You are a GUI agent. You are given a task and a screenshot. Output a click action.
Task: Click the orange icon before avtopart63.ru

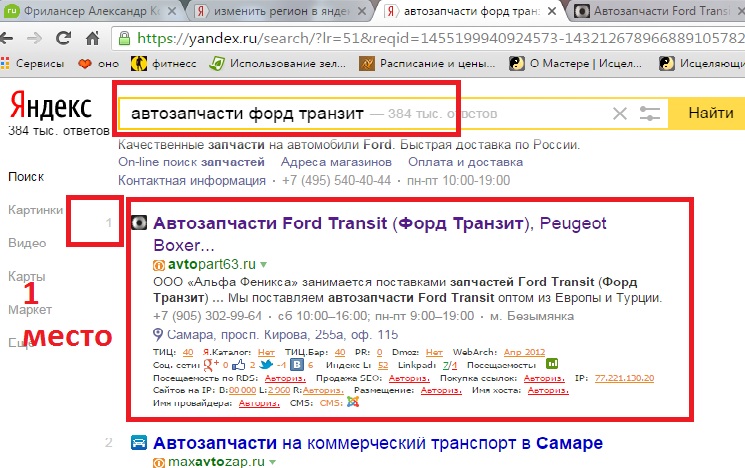[159, 265]
